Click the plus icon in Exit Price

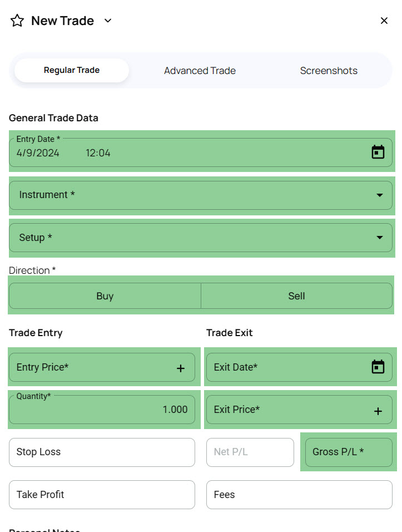(x=378, y=411)
